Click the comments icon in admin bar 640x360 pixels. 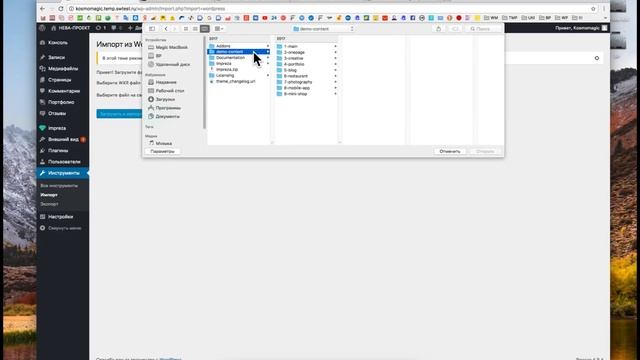(x=117, y=28)
